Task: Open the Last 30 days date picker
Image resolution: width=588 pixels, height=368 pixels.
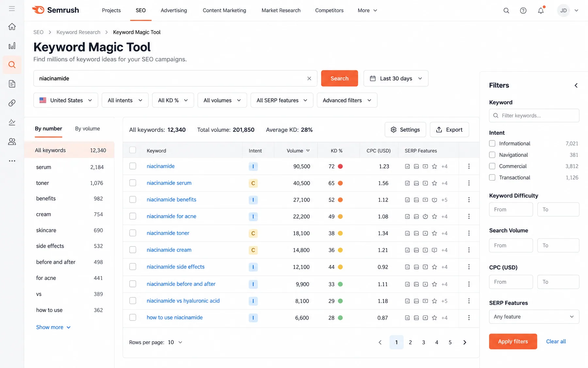Action: [396, 79]
